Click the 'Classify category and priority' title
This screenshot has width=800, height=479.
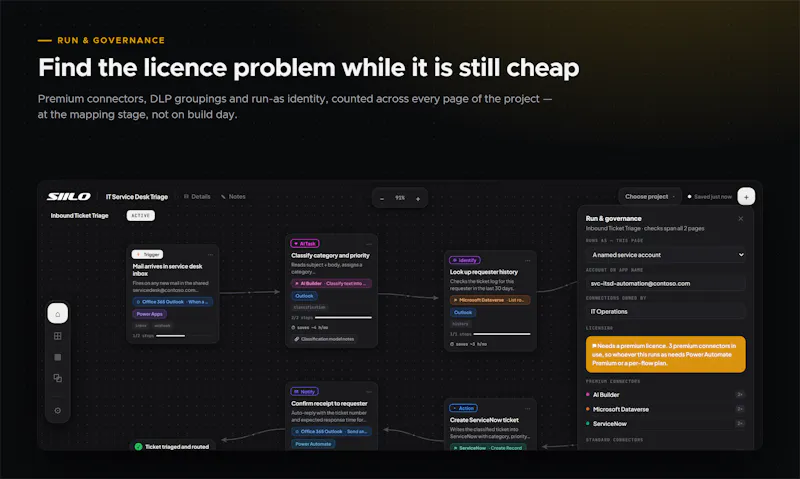330,256
